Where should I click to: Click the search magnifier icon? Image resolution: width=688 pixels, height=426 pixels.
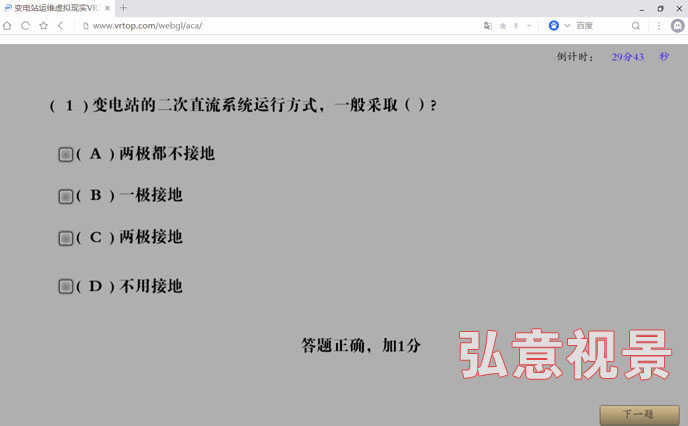(x=636, y=25)
